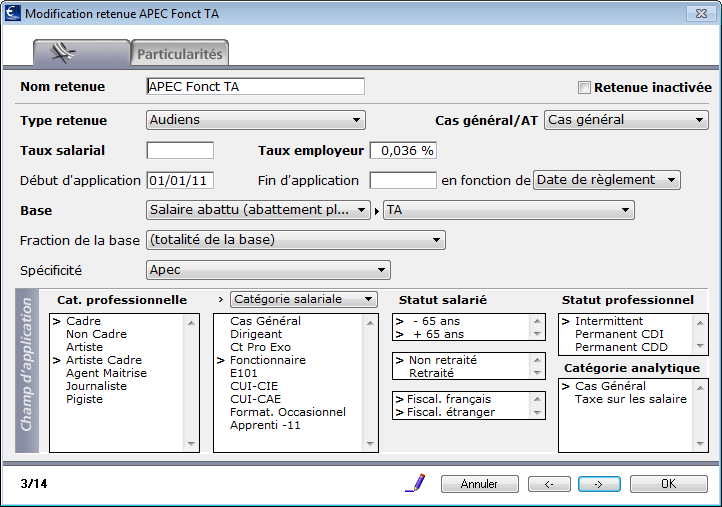Click the Cat. professionnelle list scrollbar
This screenshot has width=722, height=507.
coord(192,383)
